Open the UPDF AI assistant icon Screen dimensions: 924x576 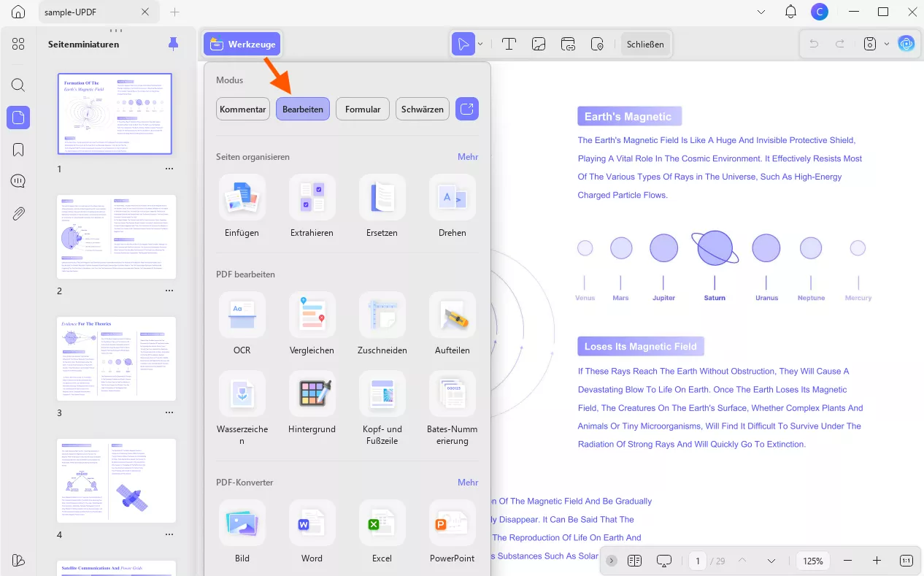point(906,44)
